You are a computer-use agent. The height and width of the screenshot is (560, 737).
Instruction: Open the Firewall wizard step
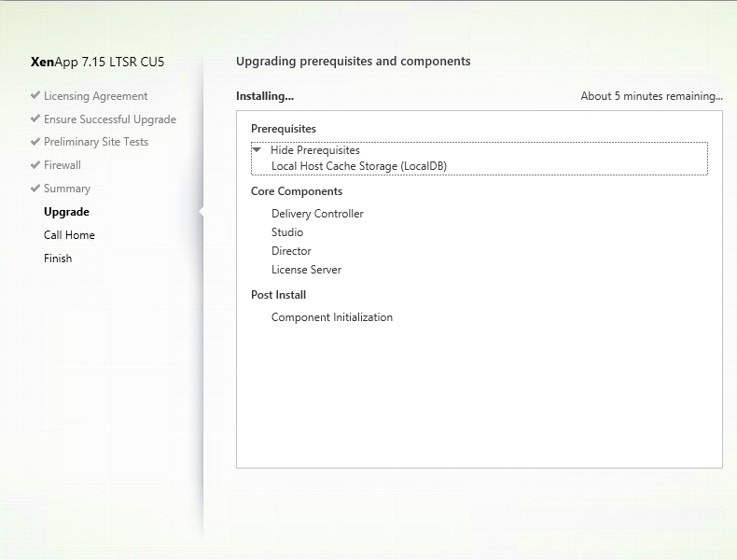(63, 165)
